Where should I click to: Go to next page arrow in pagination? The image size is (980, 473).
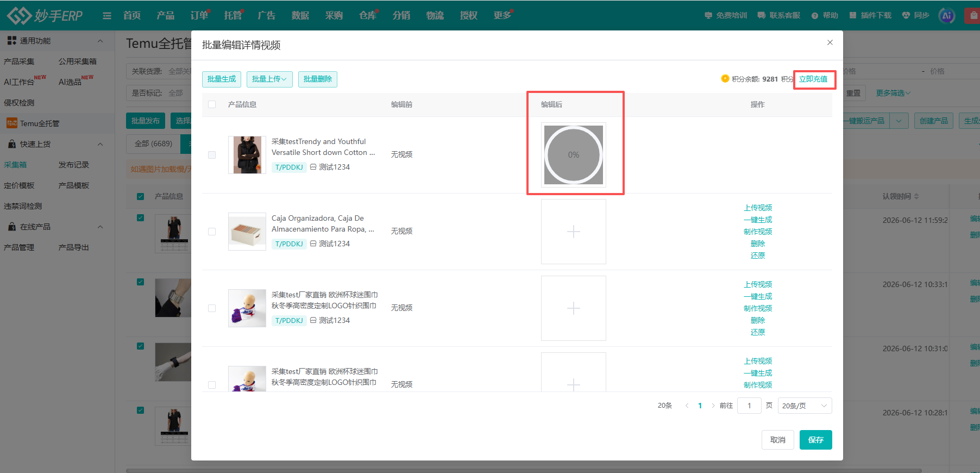(x=713, y=406)
